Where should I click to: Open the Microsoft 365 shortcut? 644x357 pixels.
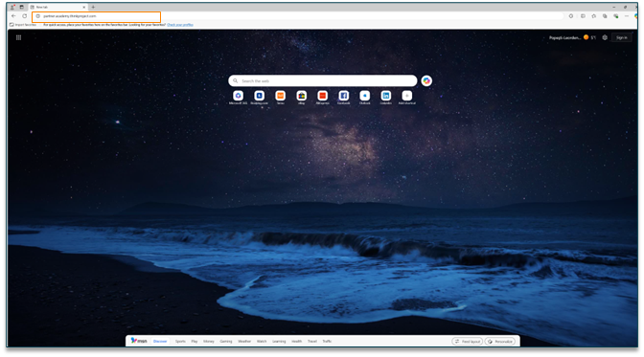pyautogui.click(x=239, y=98)
